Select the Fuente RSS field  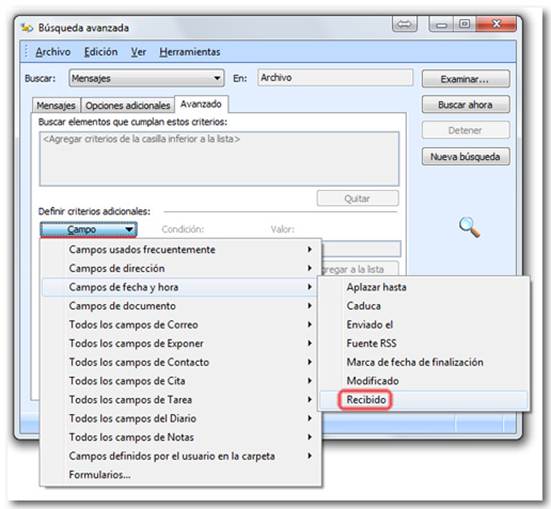423,343
